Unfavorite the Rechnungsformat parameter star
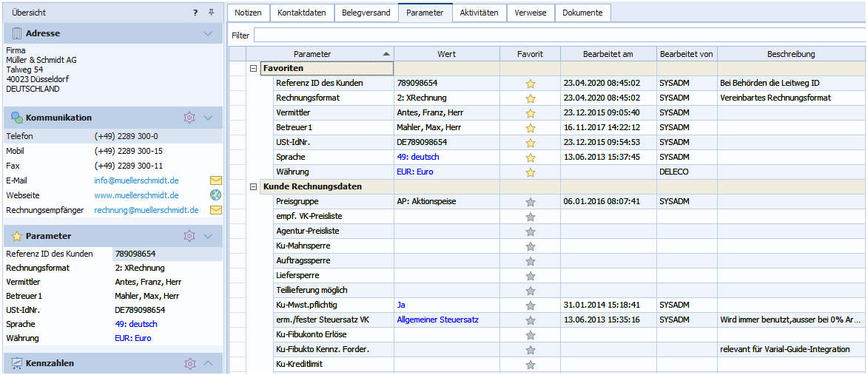The height and width of the screenshot is (375, 868). coord(530,98)
